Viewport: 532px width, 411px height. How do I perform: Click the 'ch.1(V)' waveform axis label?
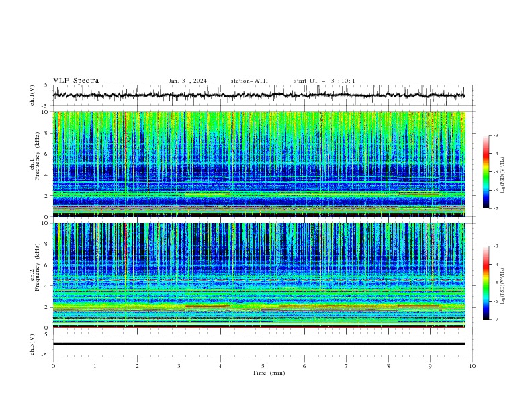coord(32,95)
